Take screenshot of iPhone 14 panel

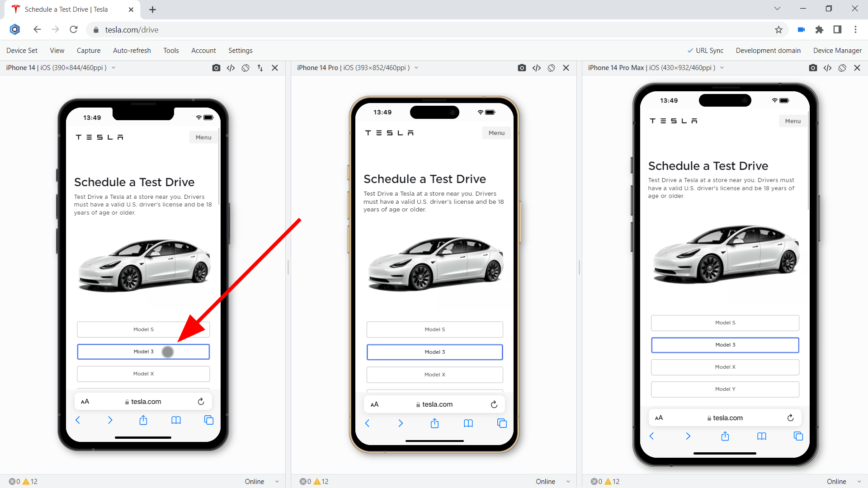pyautogui.click(x=216, y=68)
